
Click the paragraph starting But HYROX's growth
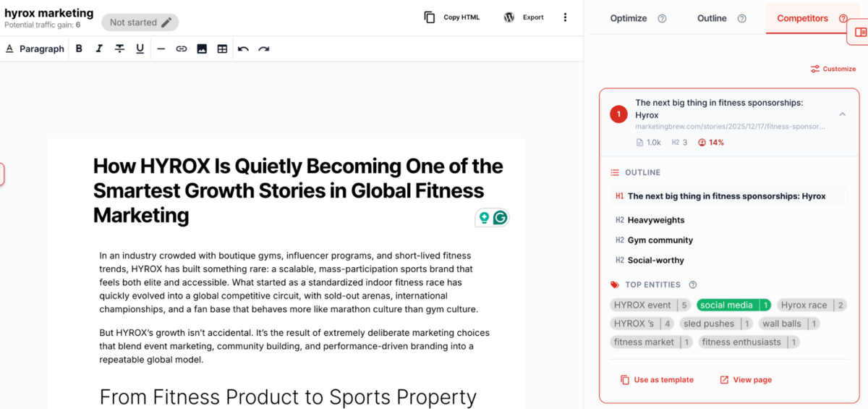(x=294, y=346)
